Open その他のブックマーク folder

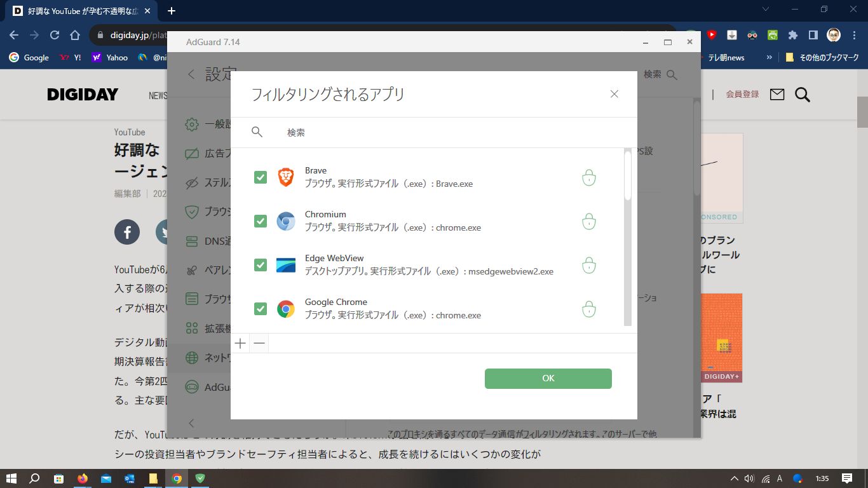click(x=821, y=57)
